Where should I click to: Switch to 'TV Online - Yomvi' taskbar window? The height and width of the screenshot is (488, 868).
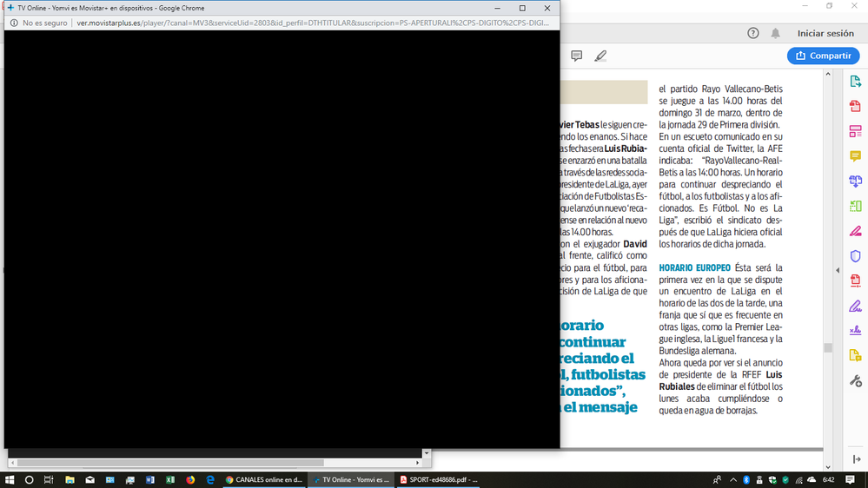coord(351,479)
